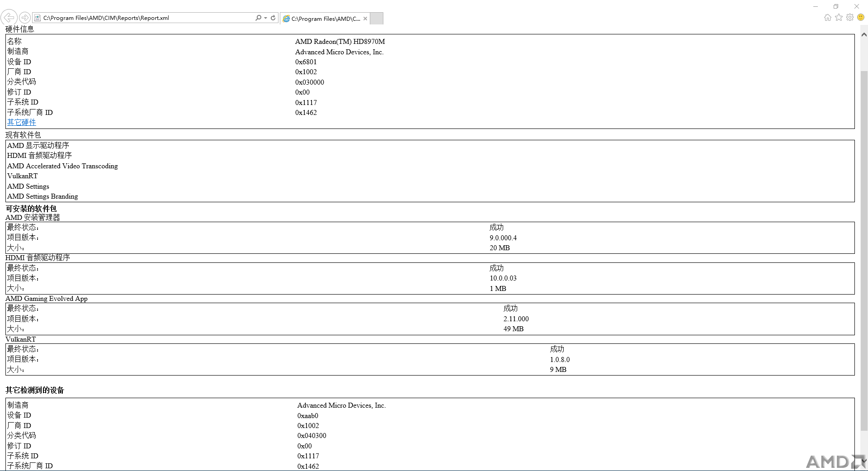Open a new blank tab
Viewport: 868px width, 471px height.
[x=377, y=19]
